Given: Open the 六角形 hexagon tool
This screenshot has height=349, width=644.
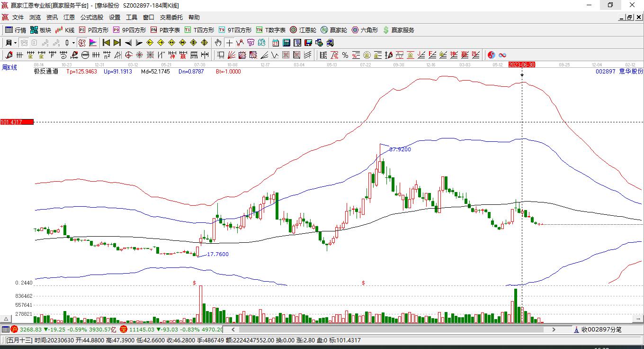Looking at the screenshot, I should coord(365,30).
